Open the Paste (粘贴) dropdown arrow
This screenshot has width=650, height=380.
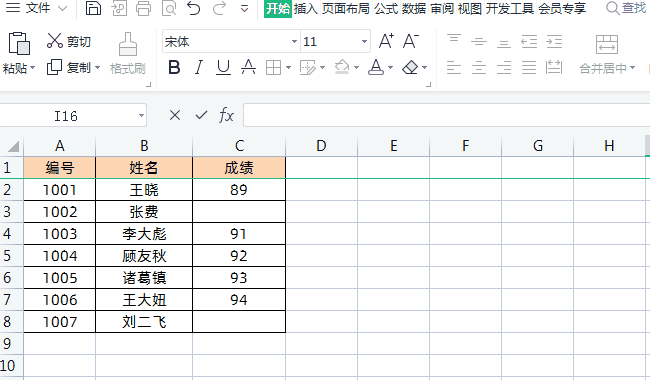point(32,68)
